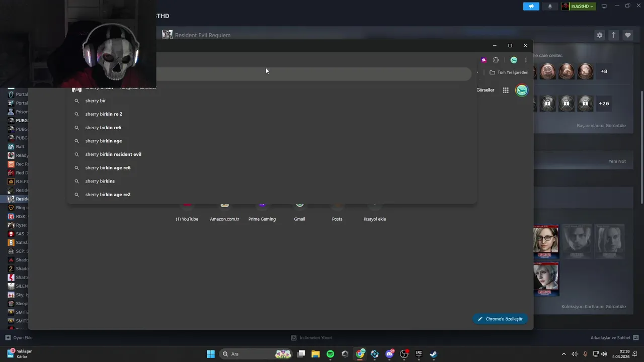Open Chrome extensions puzzle menu
The height and width of the screenshot is (362, 644).
496,60
